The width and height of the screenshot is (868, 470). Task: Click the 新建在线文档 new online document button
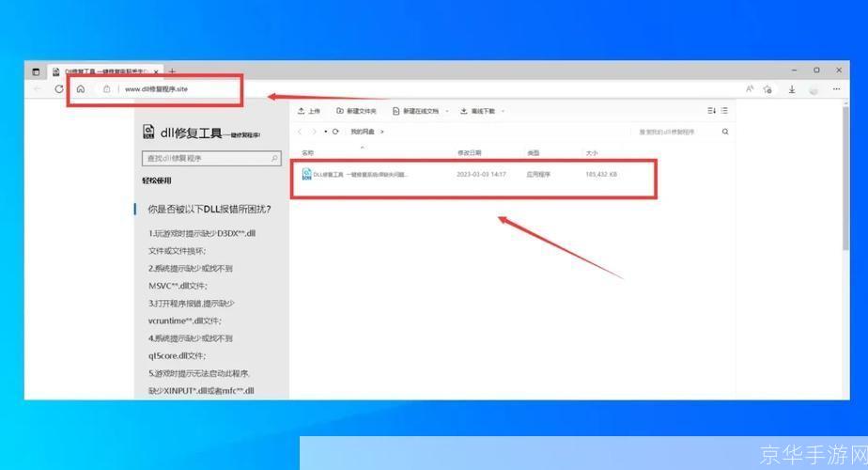416,111
